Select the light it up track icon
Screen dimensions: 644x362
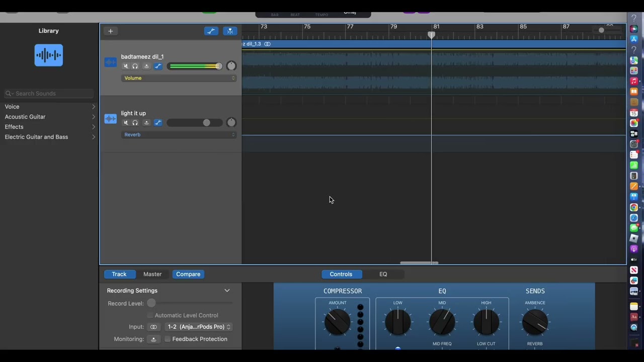coord(110,119)
